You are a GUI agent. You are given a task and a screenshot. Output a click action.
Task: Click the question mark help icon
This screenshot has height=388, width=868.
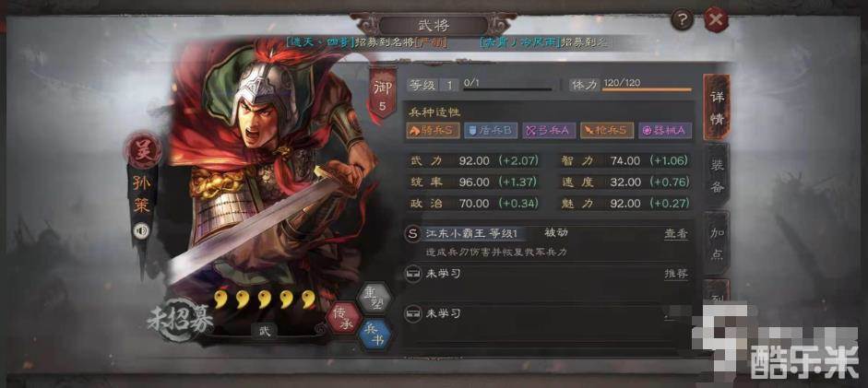tap(682, 20)
